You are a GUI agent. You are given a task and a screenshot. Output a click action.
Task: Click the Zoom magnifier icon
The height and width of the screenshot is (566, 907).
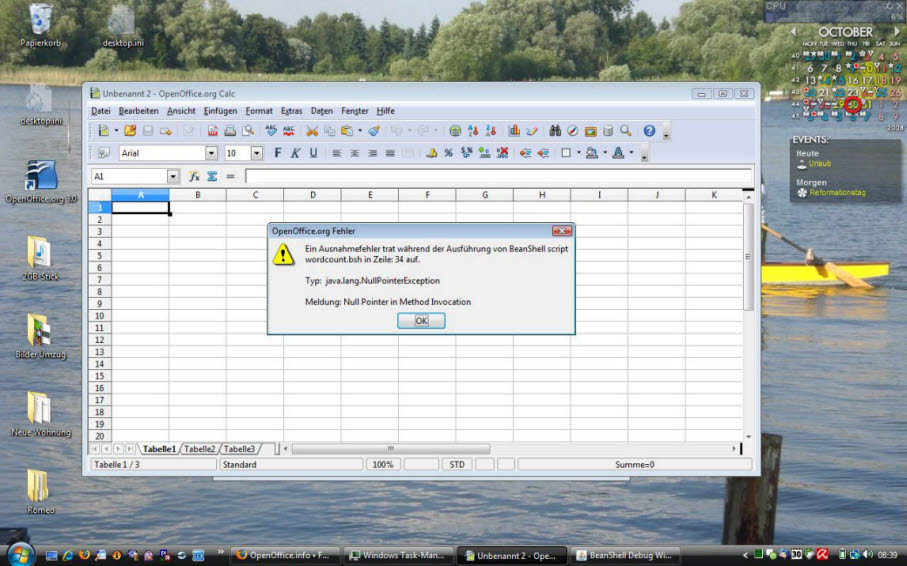(626, 131)
